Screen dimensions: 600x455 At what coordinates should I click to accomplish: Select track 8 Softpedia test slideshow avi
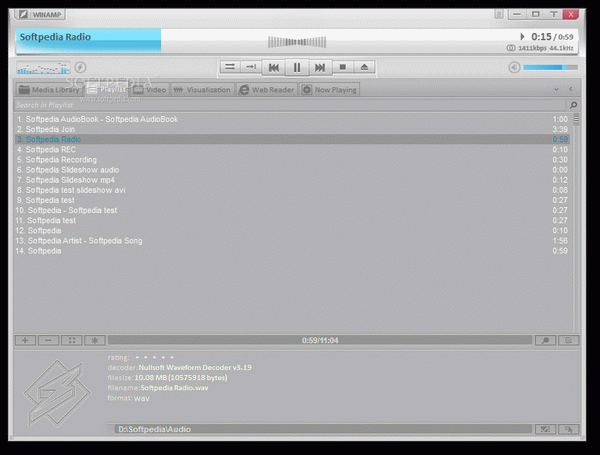click(292, 190)
